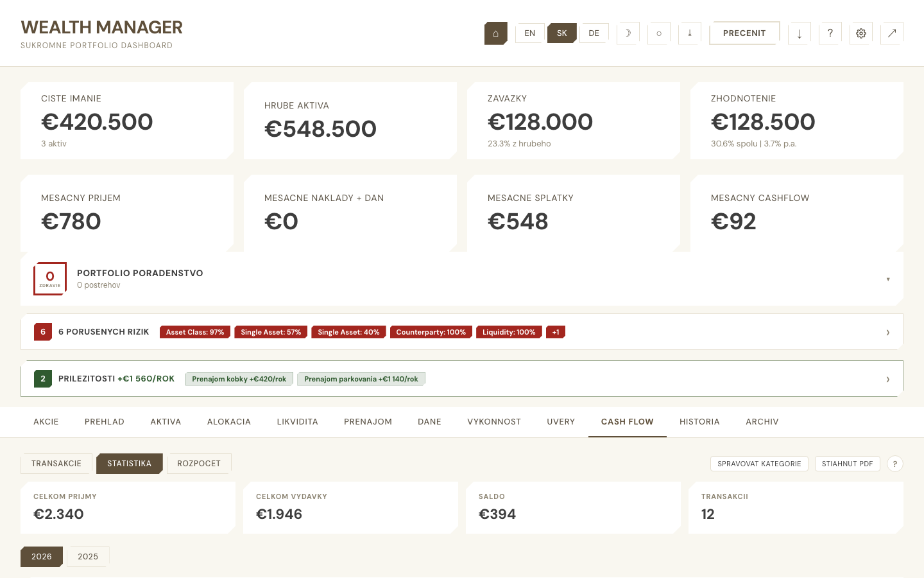Switch the interface language to EN

(x=529, y=33)
